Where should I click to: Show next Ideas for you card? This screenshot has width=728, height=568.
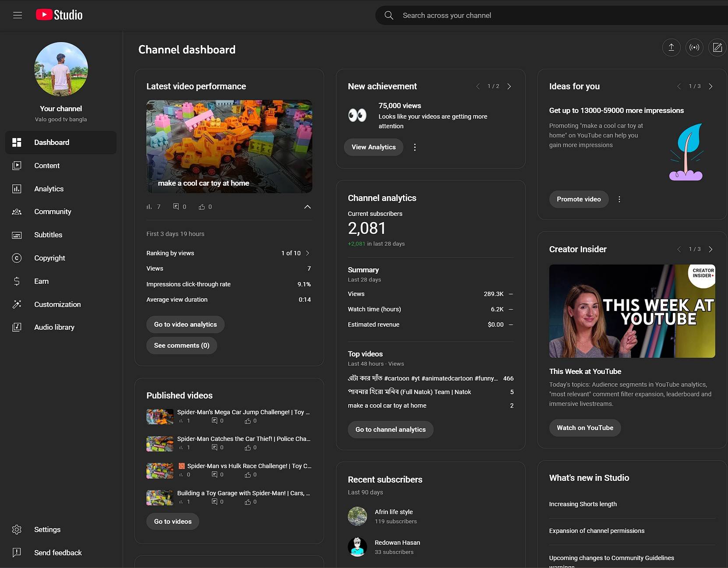point(710,86)
